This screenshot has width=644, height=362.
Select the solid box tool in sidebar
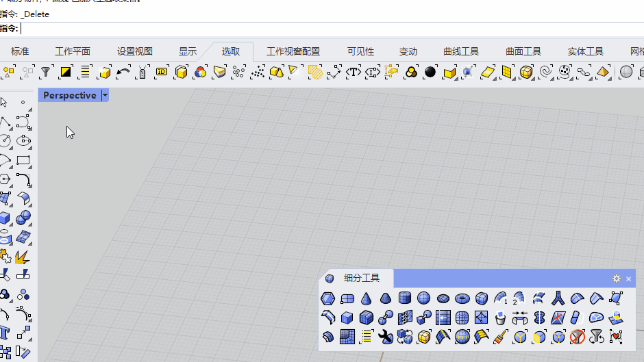coord(5,218)
